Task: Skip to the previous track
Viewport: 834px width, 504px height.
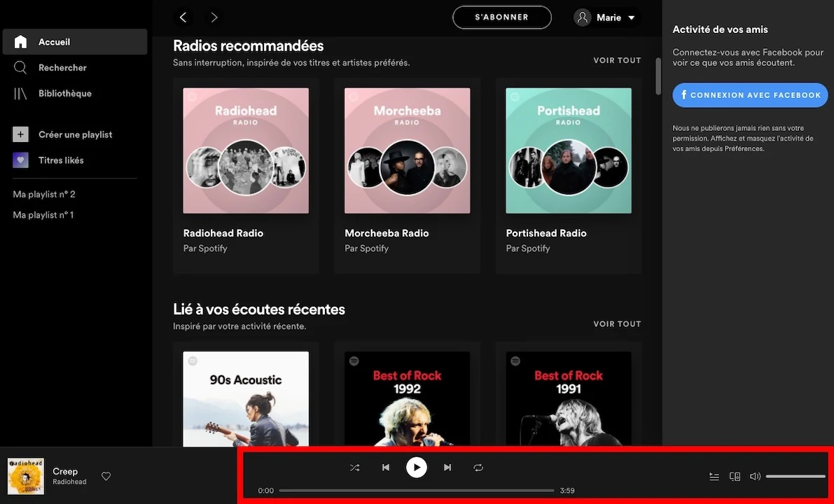Action: pyautogui.click(x=386, y=468)
